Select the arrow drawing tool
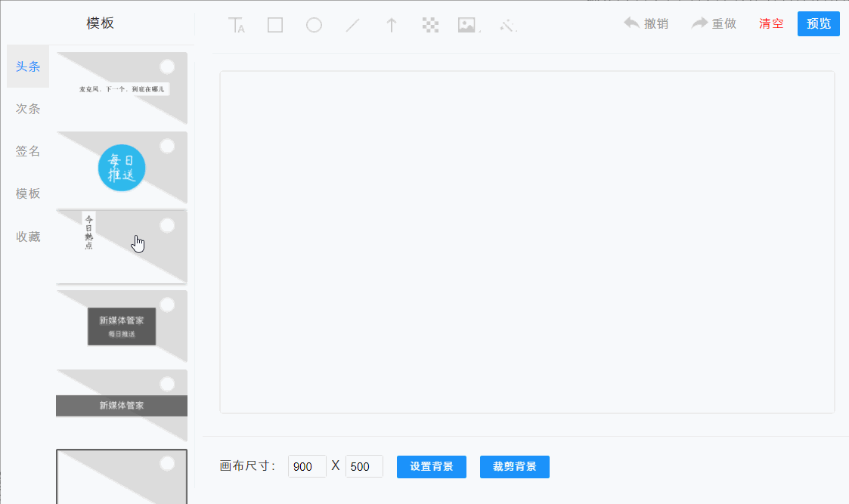 click(x=391, y=24)
